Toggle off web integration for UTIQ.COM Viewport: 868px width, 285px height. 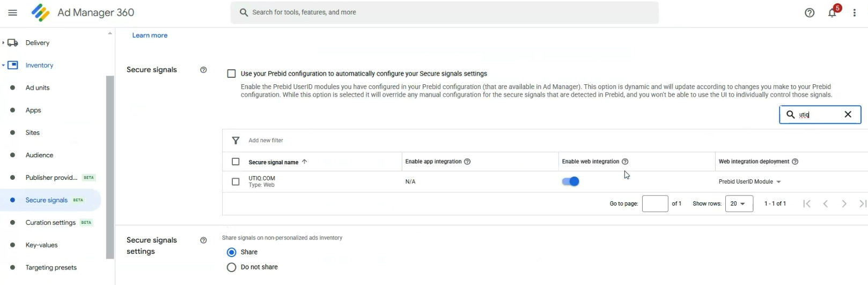pyautogui.click(x=570, y=181)
